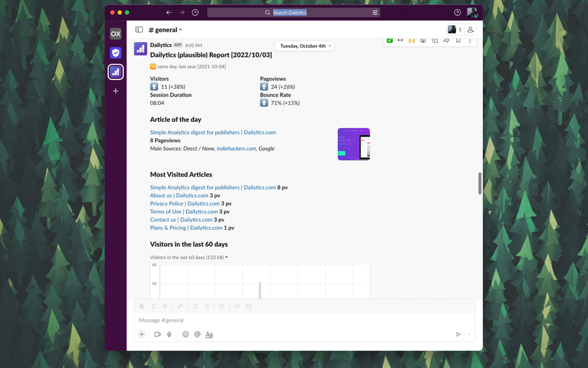Record a video clip
Image resolution: width=588 pixels, height=368 pixels.
tap(158, 334)
